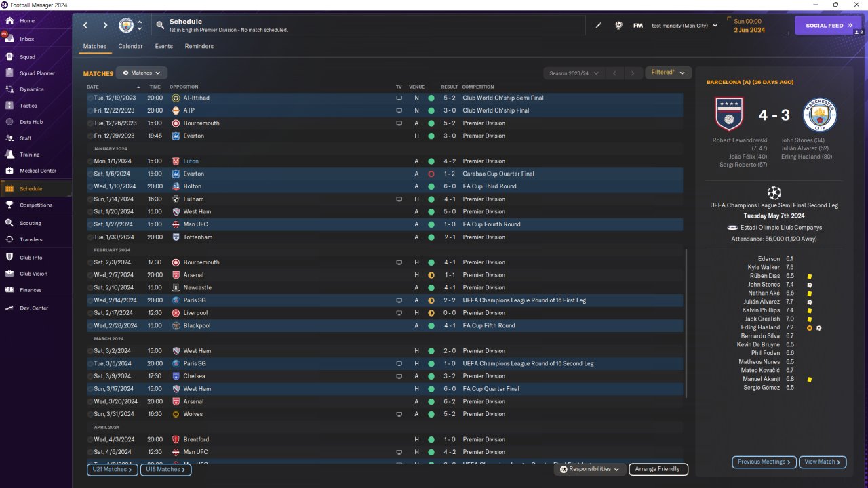Switch to the Matches tab
The image size is (868, 488).
pos(95,47)
